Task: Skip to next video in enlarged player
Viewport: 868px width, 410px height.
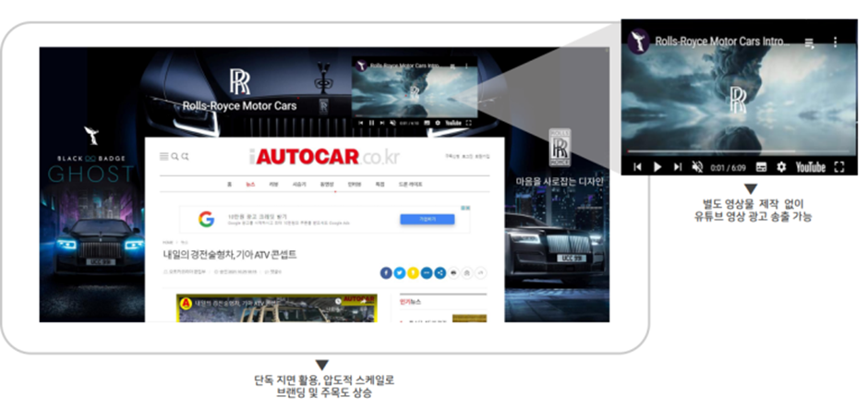Action: (677, 166)
